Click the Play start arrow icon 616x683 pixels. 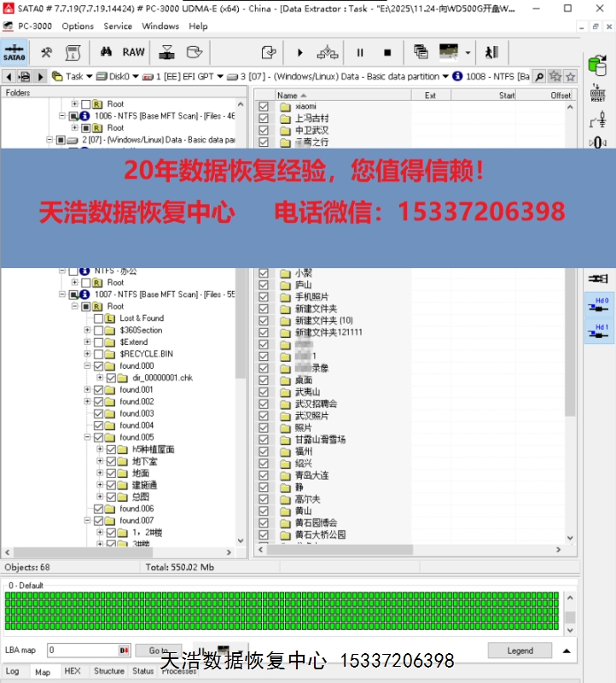coord(299,52)
